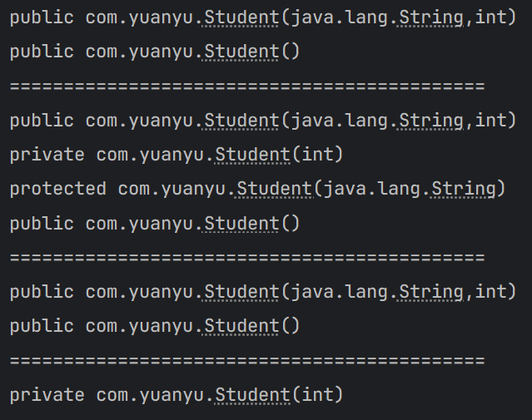
Task: Click "public" in the very first output line
Action: coord(42,17)
